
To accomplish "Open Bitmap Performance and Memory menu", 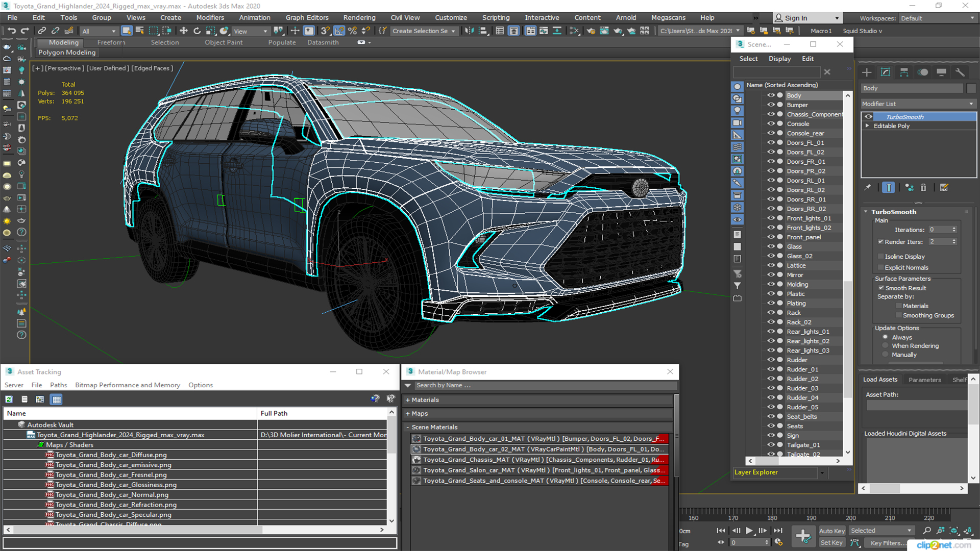I will click(x=128, y=385).
